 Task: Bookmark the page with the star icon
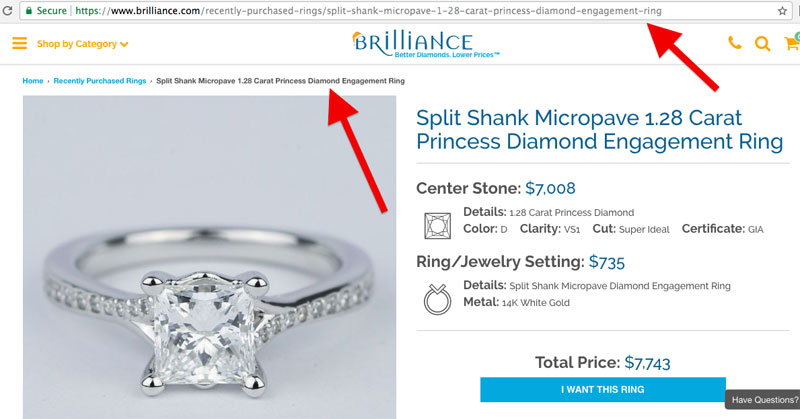[x=782, y=11]
